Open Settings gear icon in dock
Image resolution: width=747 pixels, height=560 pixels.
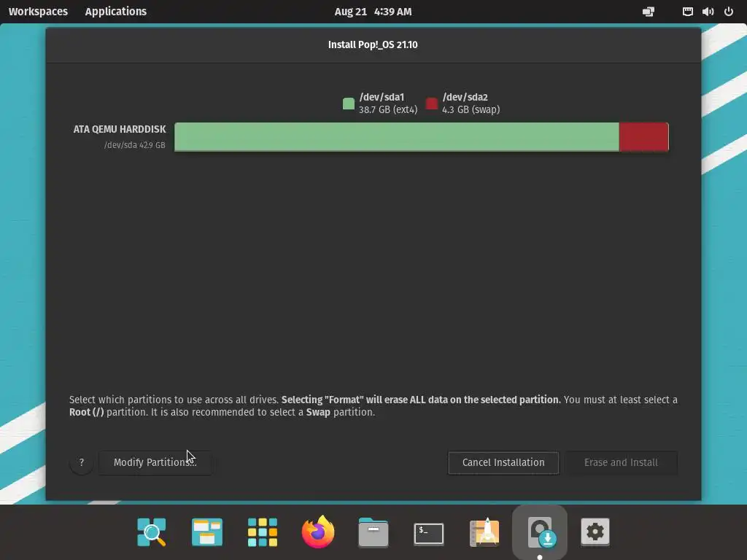[x=595, y=532]
